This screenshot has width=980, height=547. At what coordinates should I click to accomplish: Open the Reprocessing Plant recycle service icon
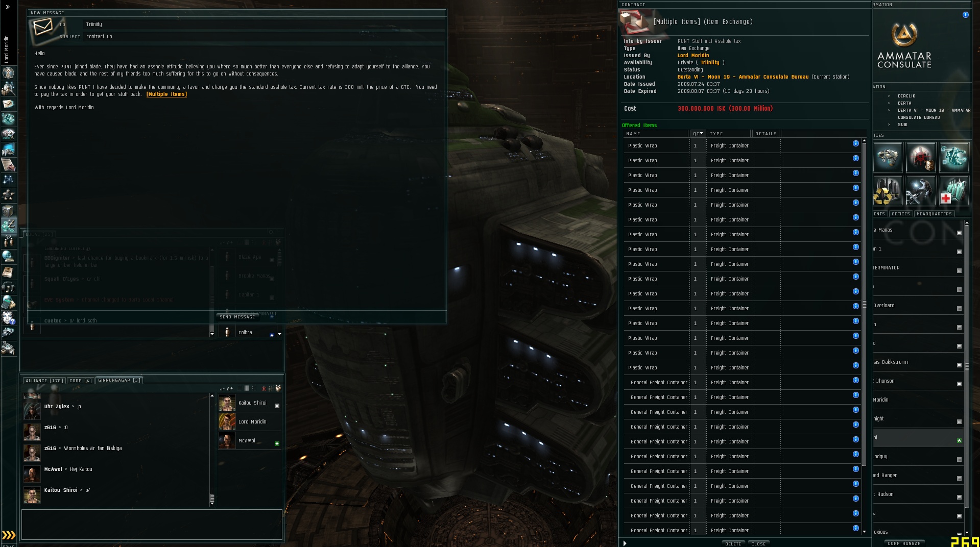pos(888,190)
